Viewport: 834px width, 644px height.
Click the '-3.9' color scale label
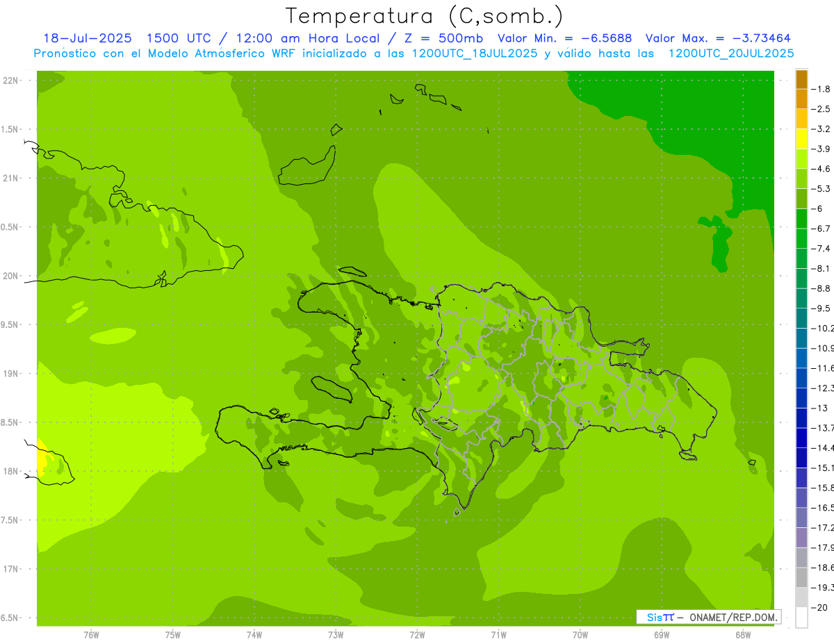click(821, 149)
